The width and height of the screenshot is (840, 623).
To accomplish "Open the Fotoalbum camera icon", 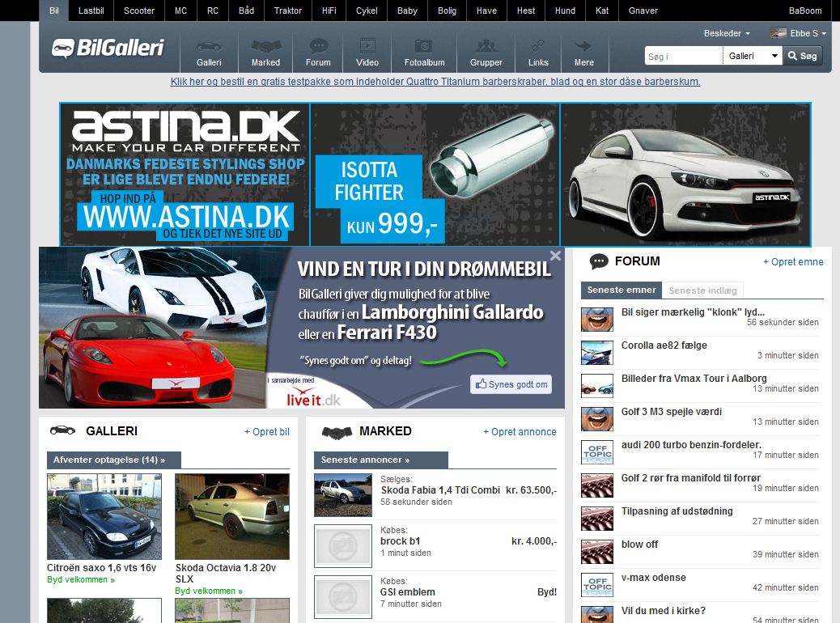I will click(424, 47).
